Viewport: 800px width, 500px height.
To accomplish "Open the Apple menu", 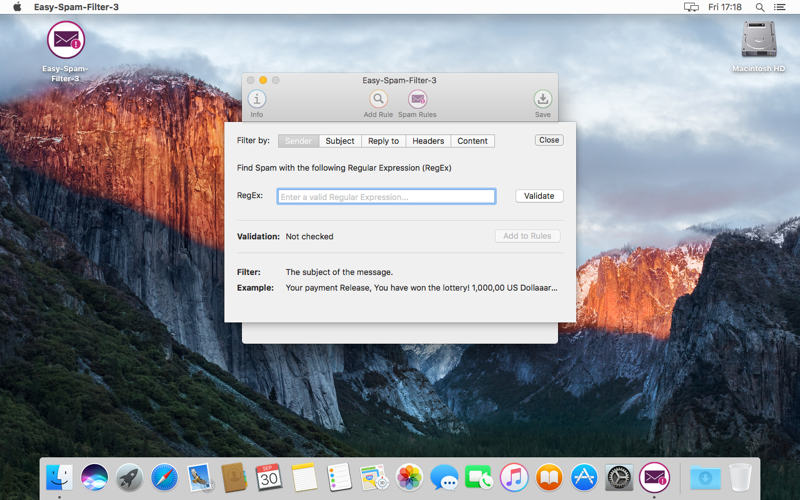I will tap(17, 7).
